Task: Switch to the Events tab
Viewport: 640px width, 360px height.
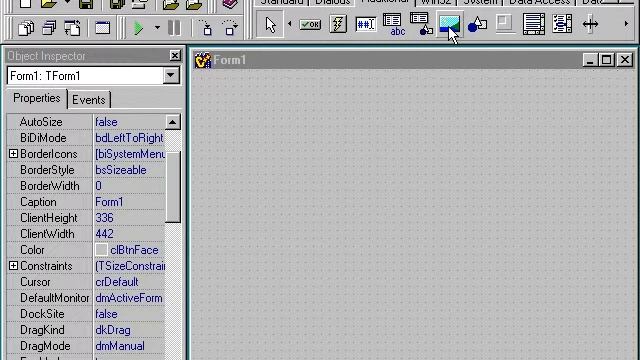Action: pos(89,100)
